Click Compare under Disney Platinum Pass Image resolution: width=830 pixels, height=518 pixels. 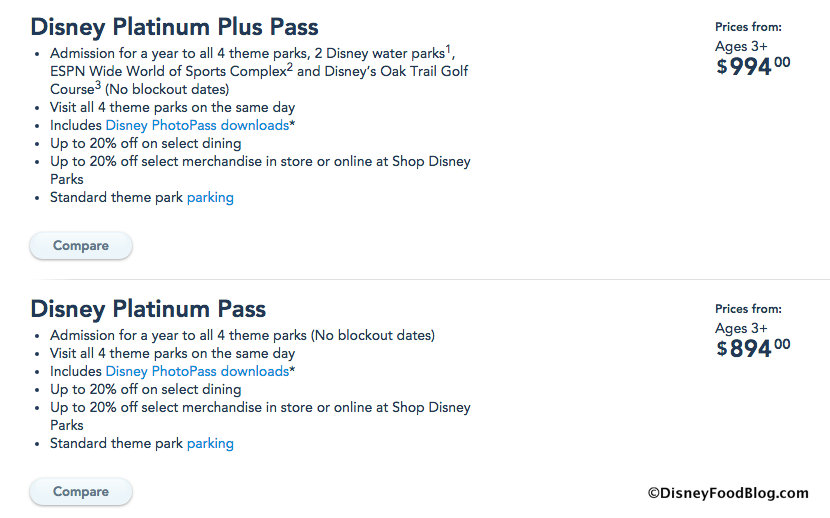click(x=80, y=491)
